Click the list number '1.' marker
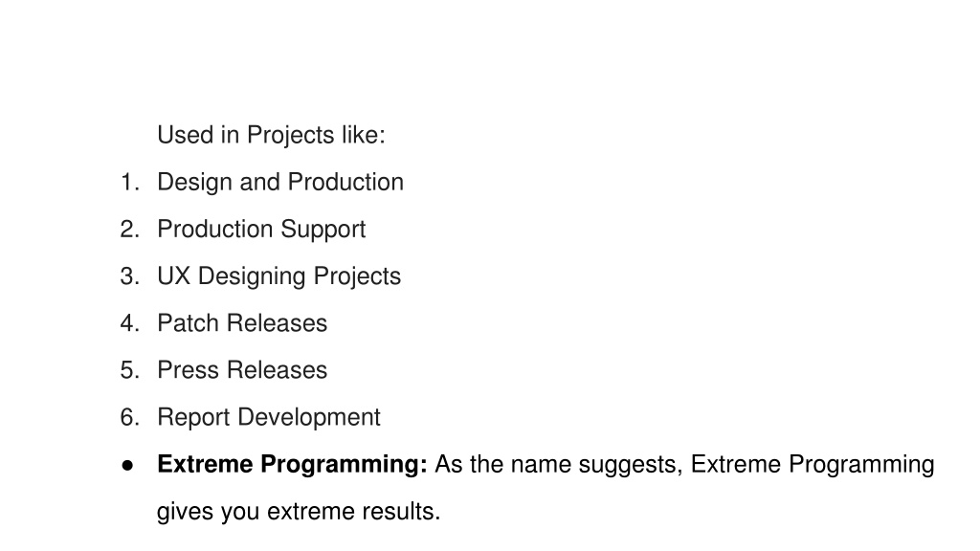 [129, 183]
